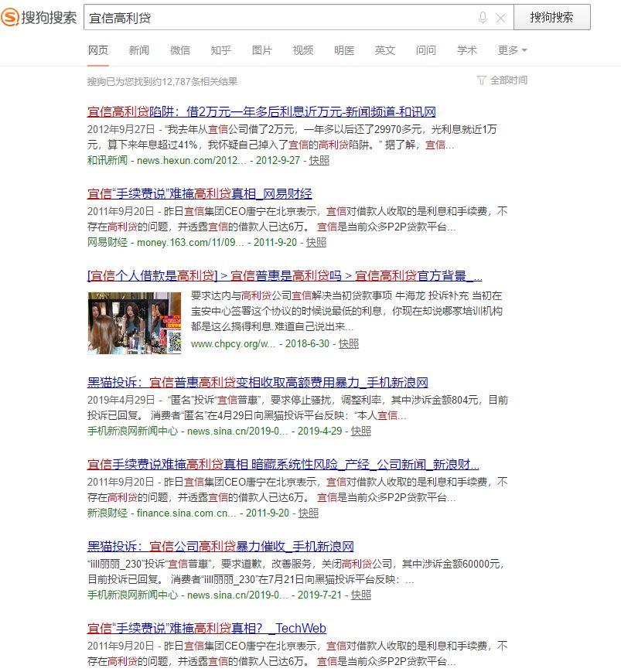Open 快照 for the 2019-7-21 sina result
Screen dimensions: 621x672
[361, 595]
